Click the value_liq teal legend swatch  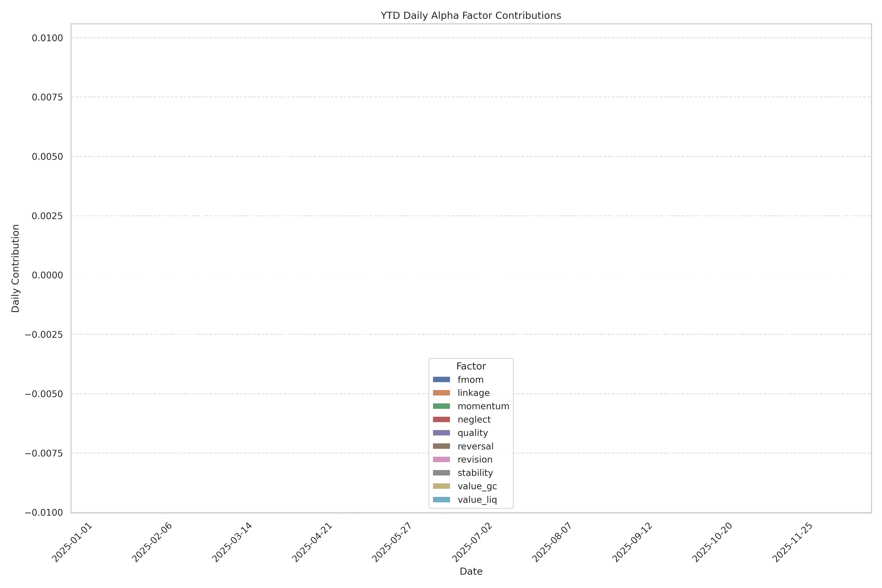[x=441, y=499]
